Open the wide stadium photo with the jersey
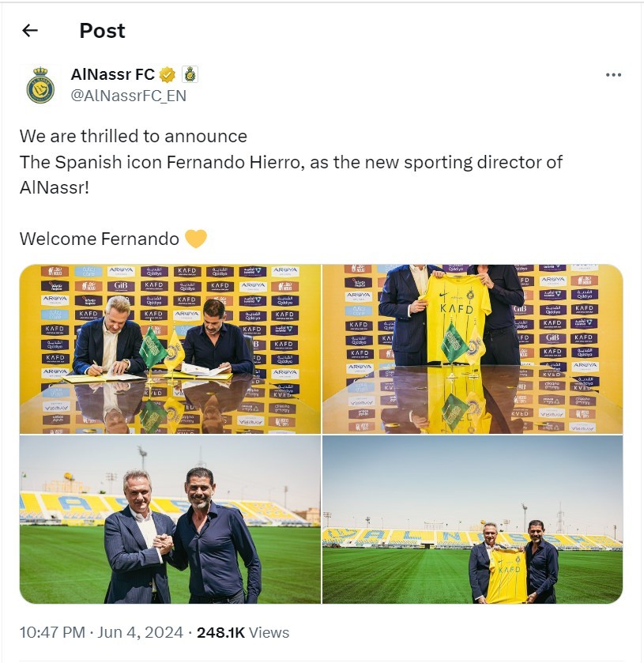This screenshot has width=644, height=663. point(473,519)
